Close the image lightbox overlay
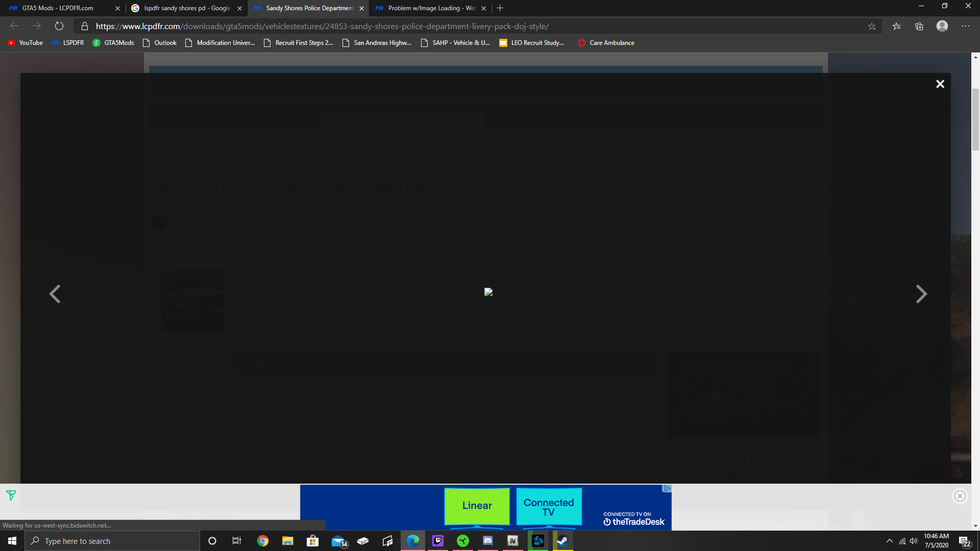The width and height of the screenshot is (980, 551). (940, 84)
